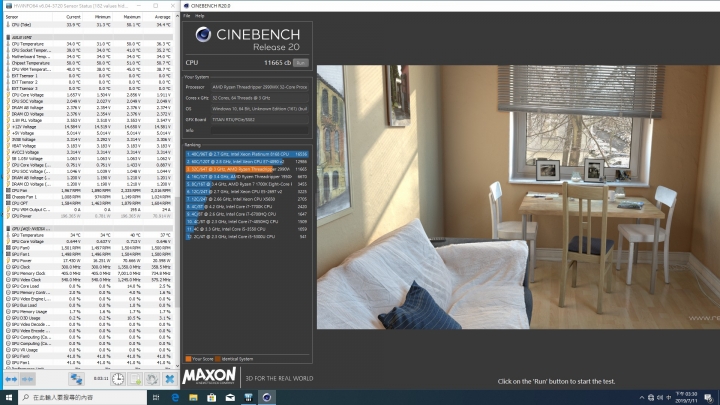The image size is (720, 405).
Task: Select ranking entry Intel Xeon Platinum 8168 CPU
Action: click(247, 154)
